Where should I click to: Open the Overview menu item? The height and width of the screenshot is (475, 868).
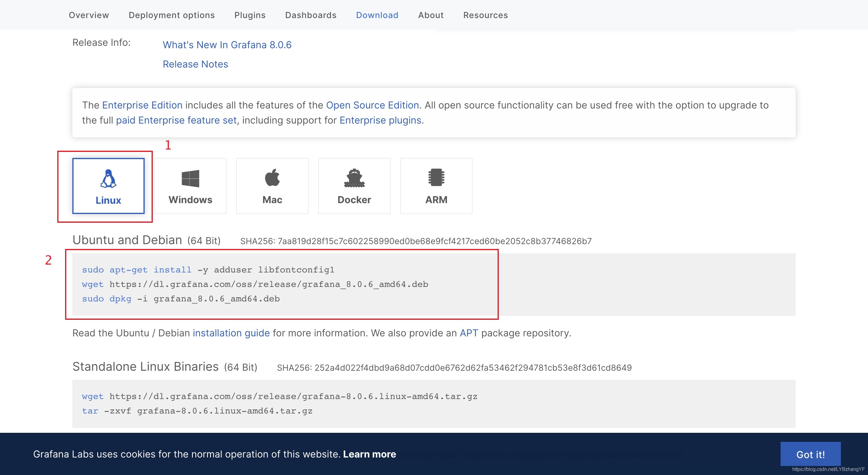point(89,15)
